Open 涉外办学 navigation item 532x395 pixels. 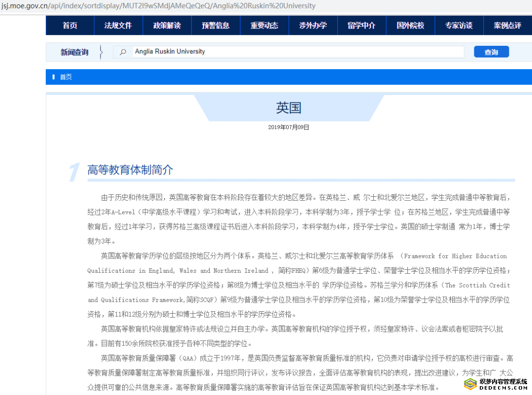click(x=313, y=26)
